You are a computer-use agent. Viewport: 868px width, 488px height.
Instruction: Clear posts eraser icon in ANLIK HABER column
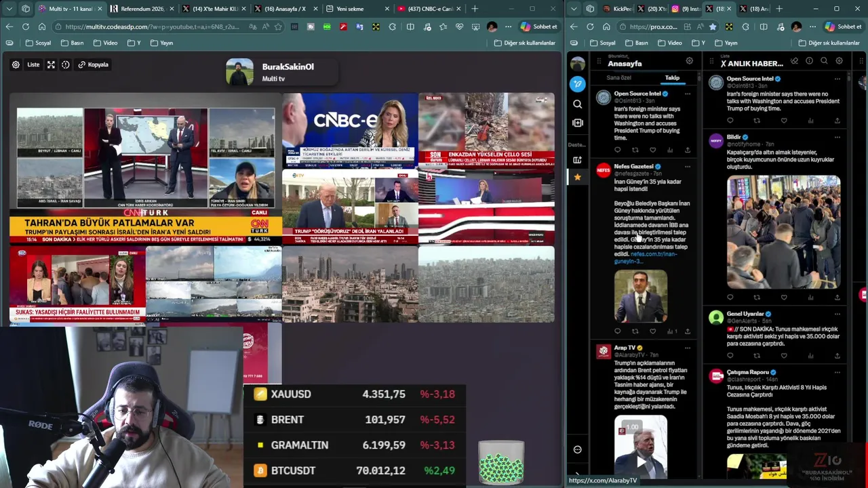[794, 61]
